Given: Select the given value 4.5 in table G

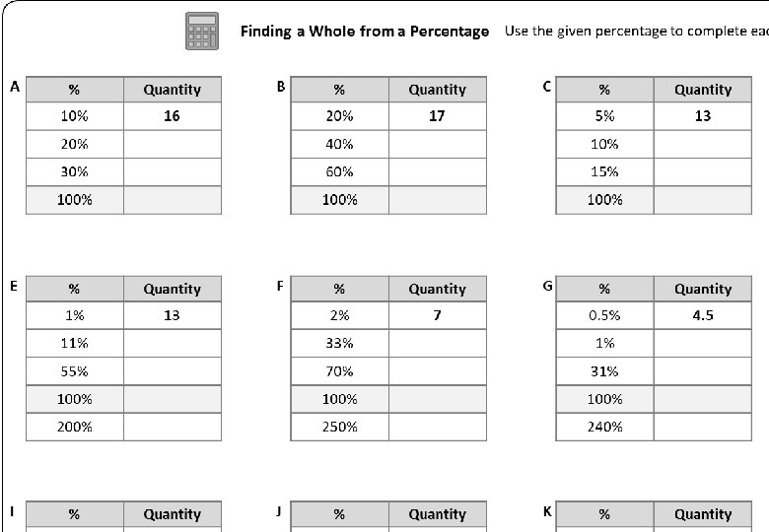Looking at the screenshot, I should (703, 316).
